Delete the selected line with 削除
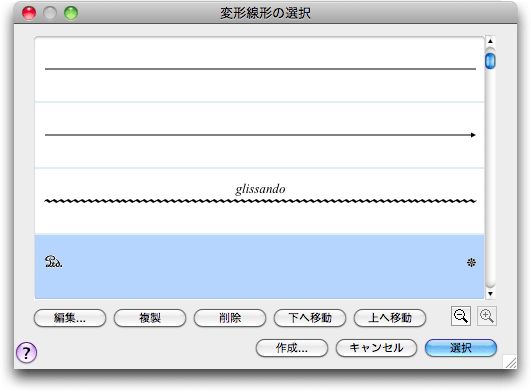This screenshot has height=392, width=531. point(230,318)
